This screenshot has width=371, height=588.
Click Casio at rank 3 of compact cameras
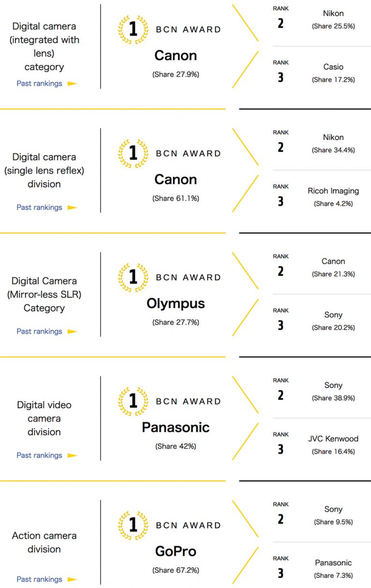pyautogui.click(x=333, y=68)
